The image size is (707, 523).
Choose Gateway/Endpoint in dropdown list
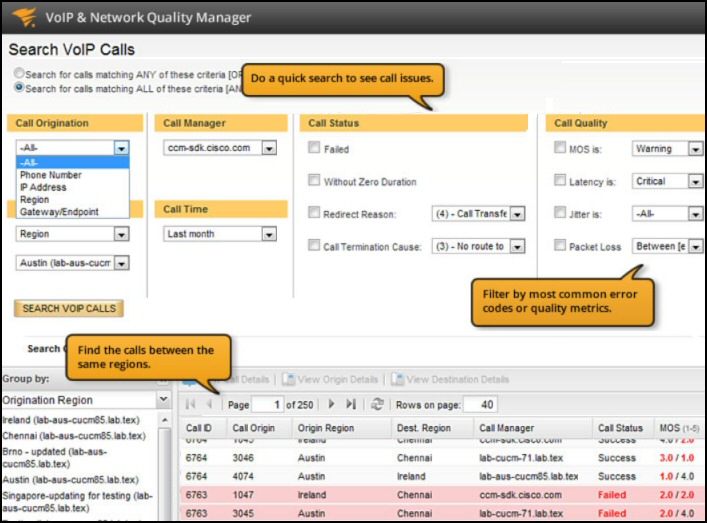pyautogui.click(x=73, y=211)
